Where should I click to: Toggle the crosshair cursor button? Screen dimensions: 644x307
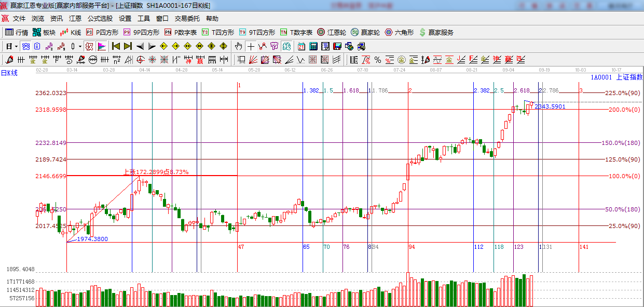click(x=251, y=46)
